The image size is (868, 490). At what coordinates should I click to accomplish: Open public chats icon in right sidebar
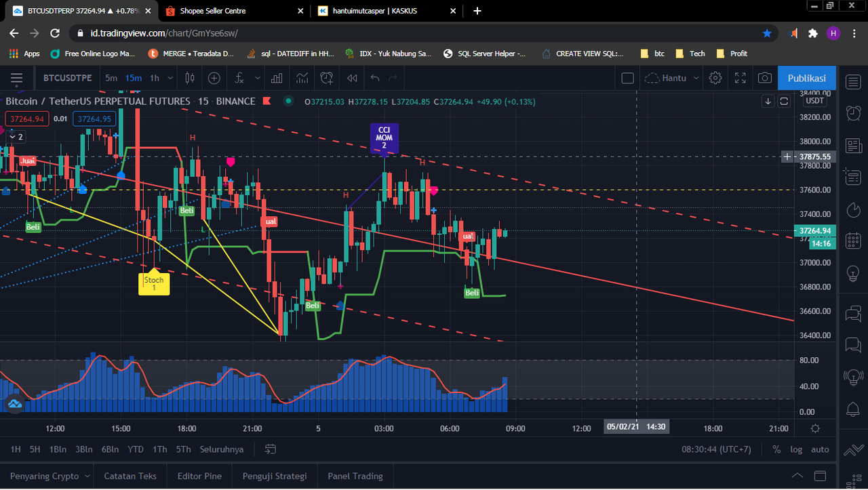coord(853,313)
